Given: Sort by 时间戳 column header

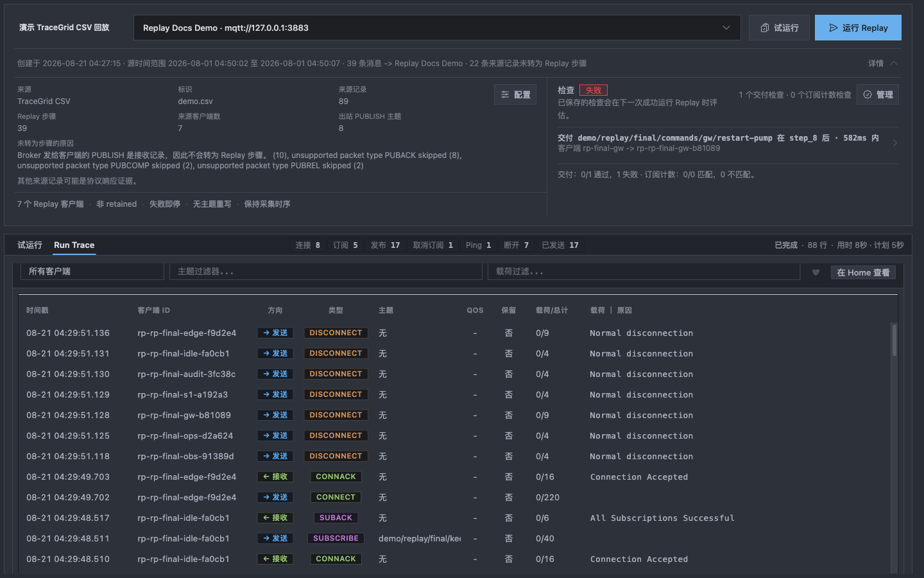Looking at the screenshot, I should click(37, 310).
